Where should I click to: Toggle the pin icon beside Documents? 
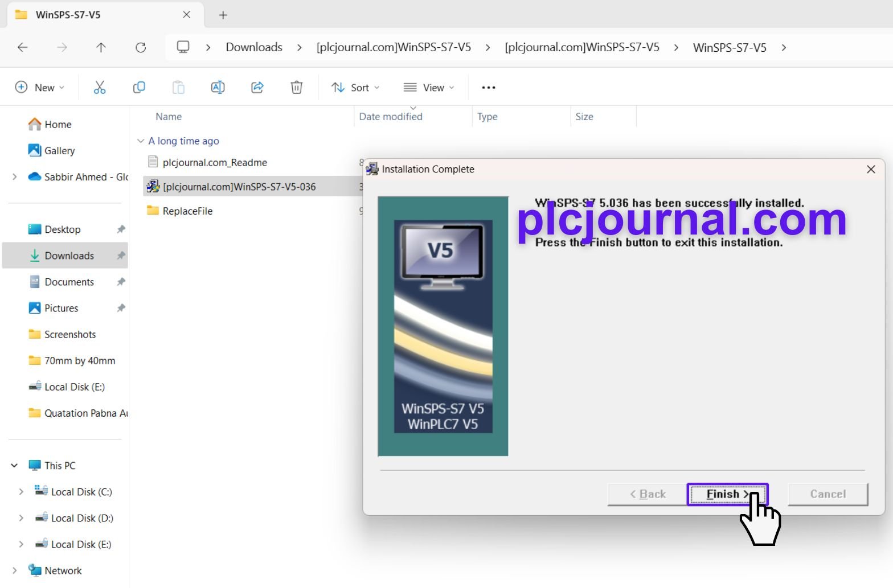(x=121, y=281)
